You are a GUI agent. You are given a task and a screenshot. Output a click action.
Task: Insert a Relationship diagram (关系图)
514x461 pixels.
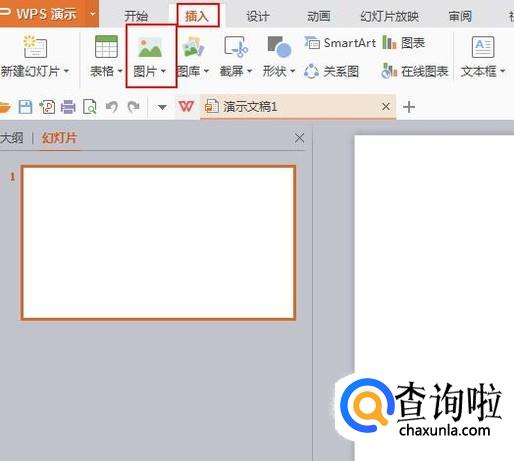pos(332,71)
